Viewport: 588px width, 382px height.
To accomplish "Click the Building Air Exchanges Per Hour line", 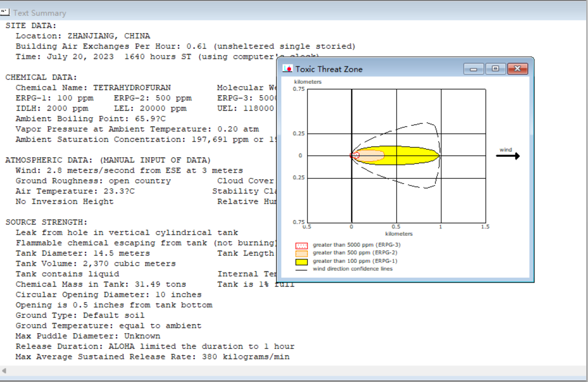I will tap(186, 47).
